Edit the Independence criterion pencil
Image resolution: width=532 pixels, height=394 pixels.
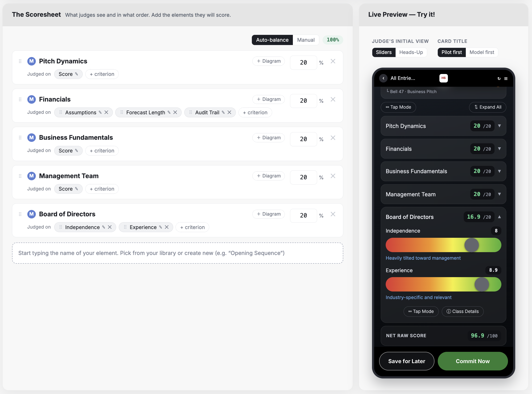point(103,227)
